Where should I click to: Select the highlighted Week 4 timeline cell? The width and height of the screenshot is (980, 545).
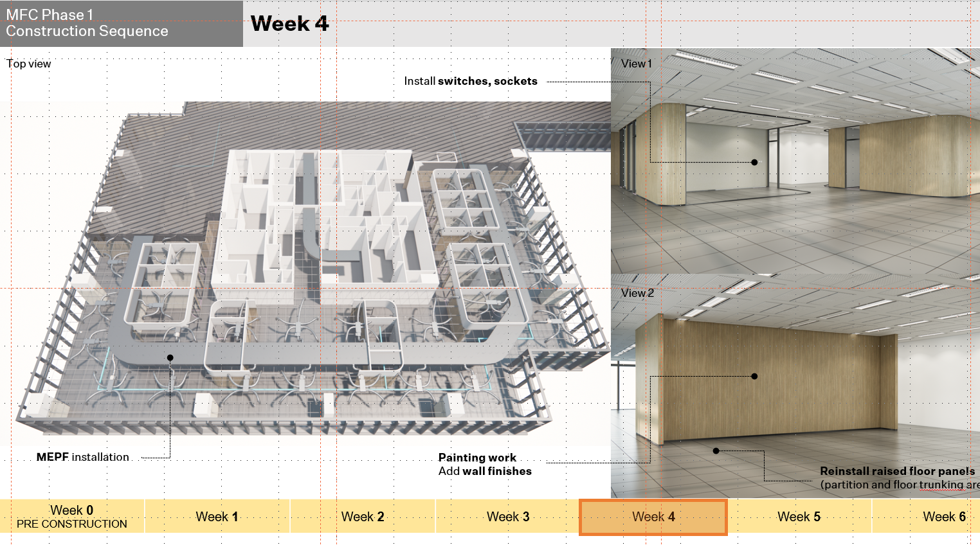tap(653, 517)
